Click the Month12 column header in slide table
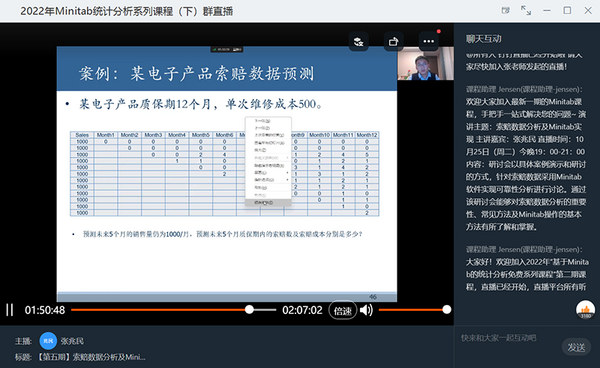 click(x=367, y=135)
